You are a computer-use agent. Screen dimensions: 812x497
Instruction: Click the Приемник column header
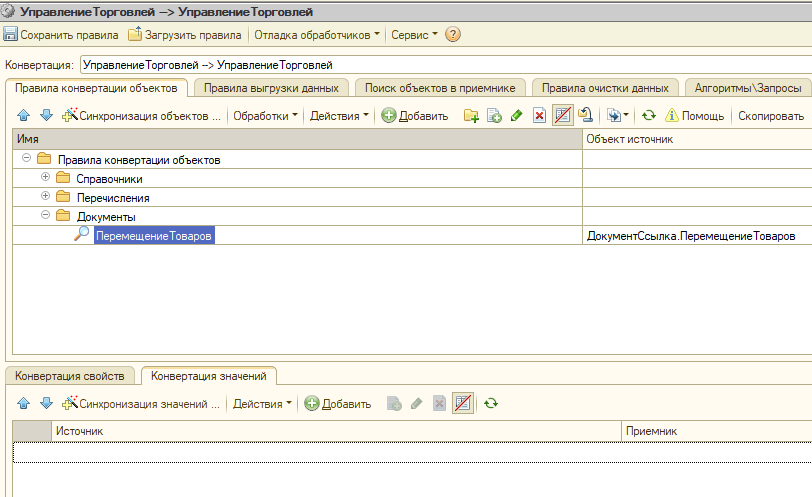tap(717, 431)
